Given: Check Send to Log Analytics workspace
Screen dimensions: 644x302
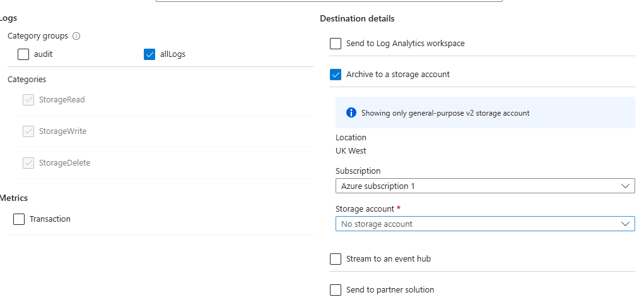Looking at the screenshot, I should click(336, 43).
